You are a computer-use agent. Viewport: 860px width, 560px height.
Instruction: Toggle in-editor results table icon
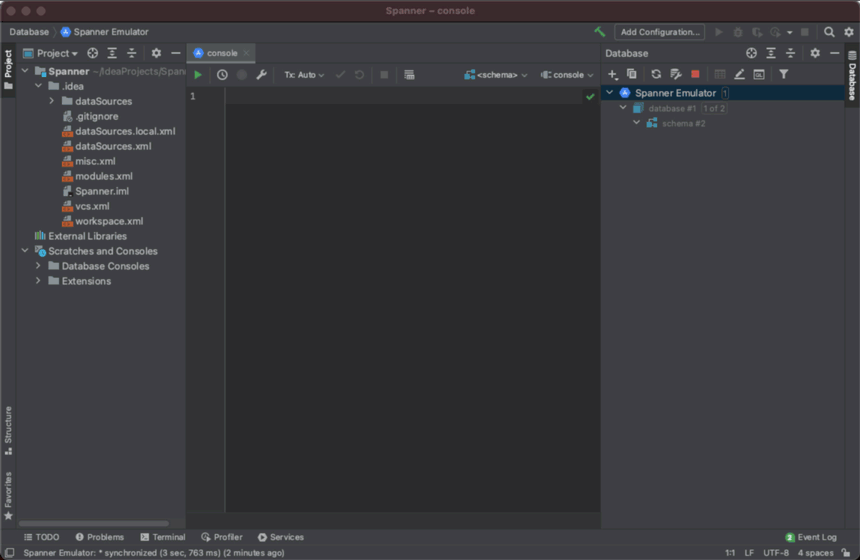tap(409, 75)
